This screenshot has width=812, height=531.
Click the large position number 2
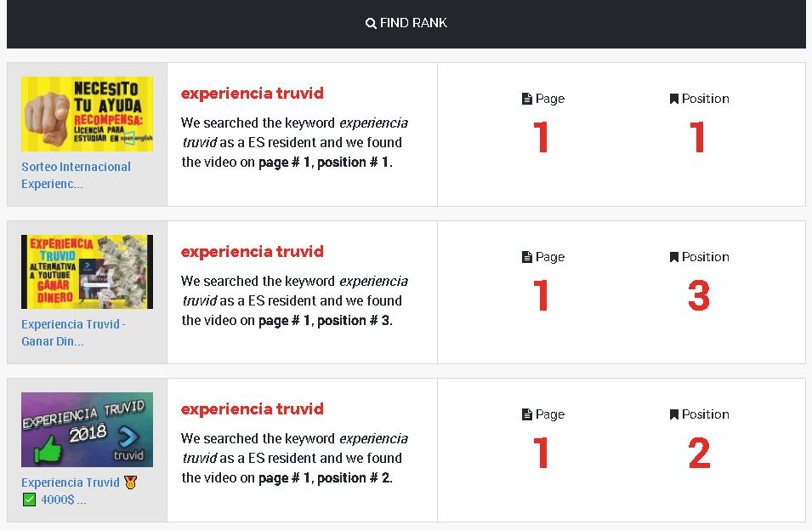[698, 454]
